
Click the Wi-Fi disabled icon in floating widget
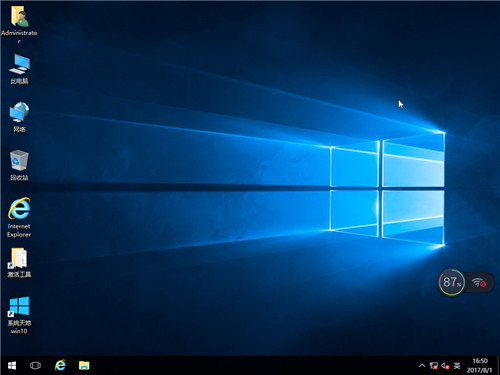[479, 283]
